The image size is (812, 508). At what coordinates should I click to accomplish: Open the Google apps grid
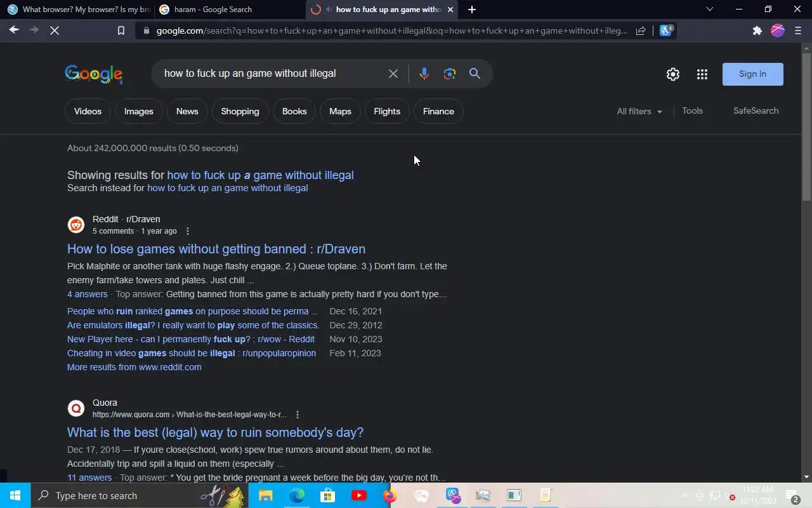[x=702, y=74]
